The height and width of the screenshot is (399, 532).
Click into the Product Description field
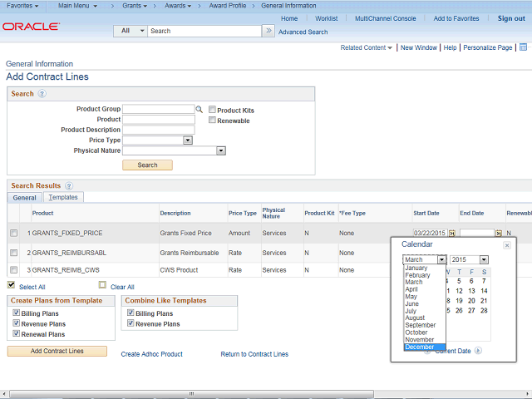(158, 130)
